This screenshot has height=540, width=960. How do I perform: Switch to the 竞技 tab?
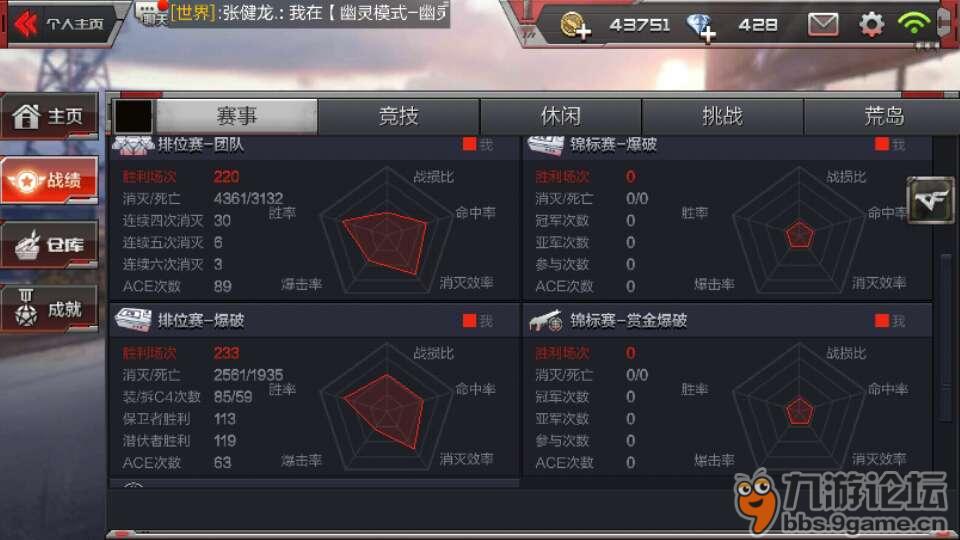[399, 116]
